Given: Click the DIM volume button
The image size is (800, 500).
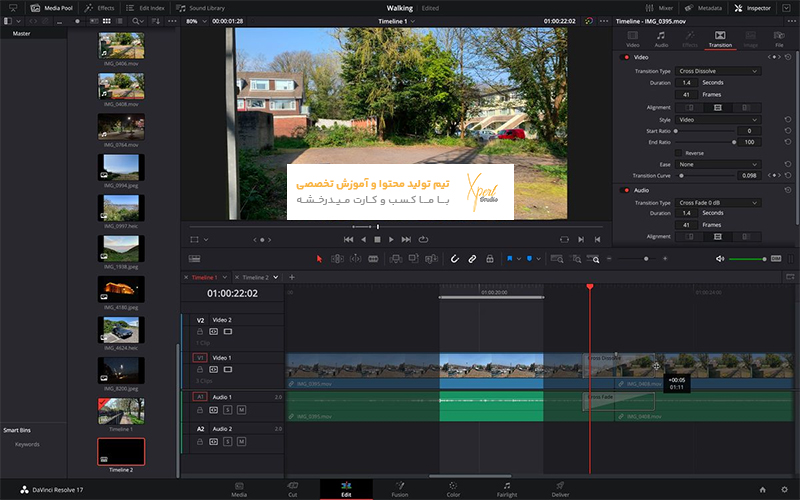Looking at the screenshot, I should (x=776, y=259).
